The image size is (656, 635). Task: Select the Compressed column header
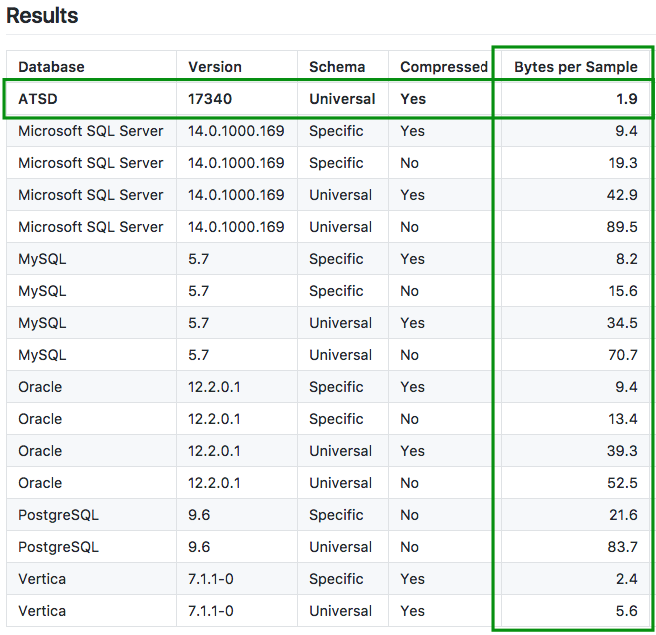point(444,67)
